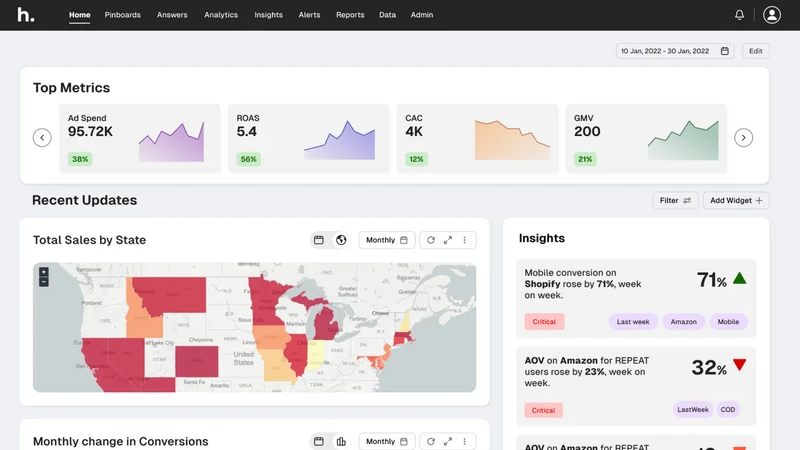Click the Total Sales by State title

click(x=89, y=240)
